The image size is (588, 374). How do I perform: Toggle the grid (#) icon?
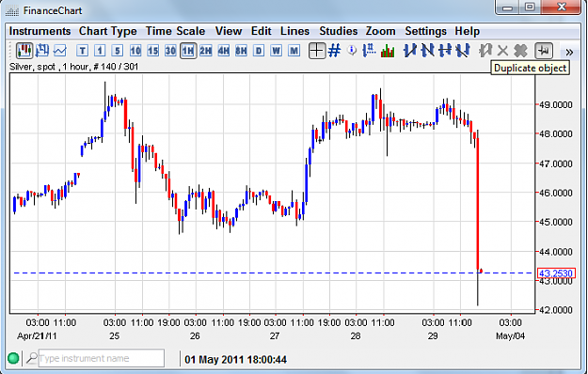coord(334,50)
